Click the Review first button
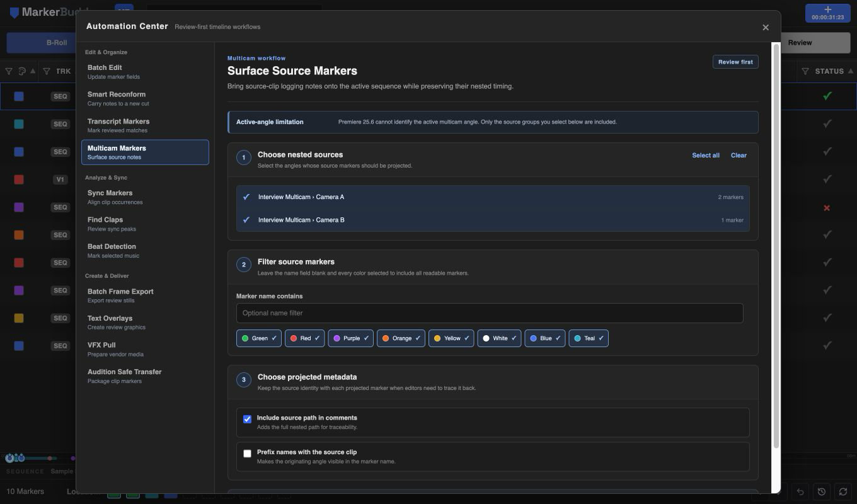 tap(735, 62)
